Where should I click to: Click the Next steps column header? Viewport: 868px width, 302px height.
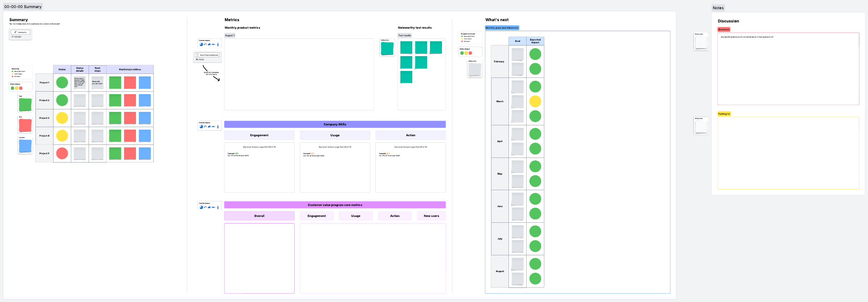click(98, 70)
